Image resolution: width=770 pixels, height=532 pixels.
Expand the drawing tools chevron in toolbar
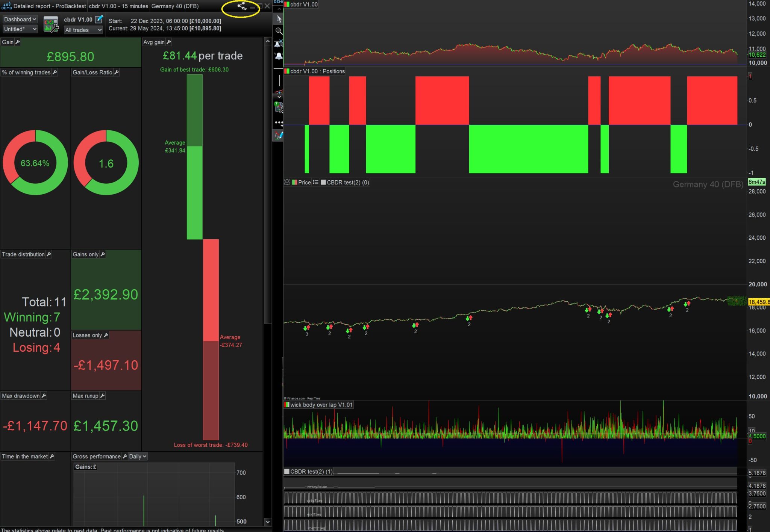(x=279, y=97)
